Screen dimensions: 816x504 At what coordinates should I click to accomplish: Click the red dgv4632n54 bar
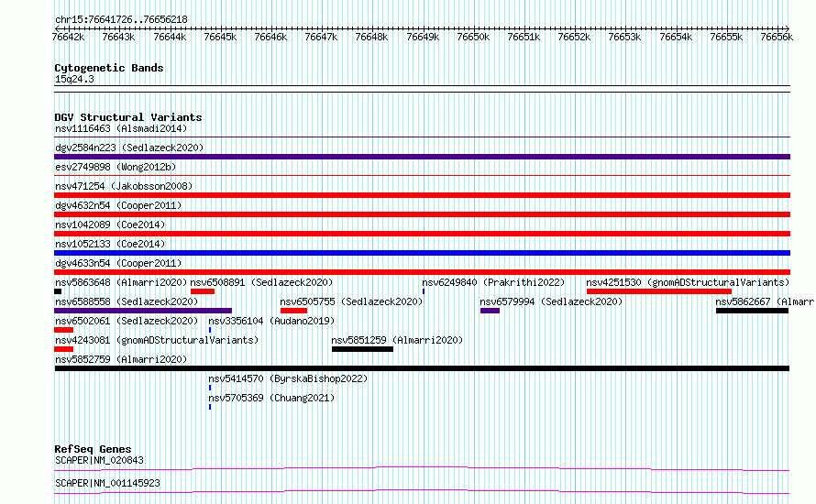[422, 214]
